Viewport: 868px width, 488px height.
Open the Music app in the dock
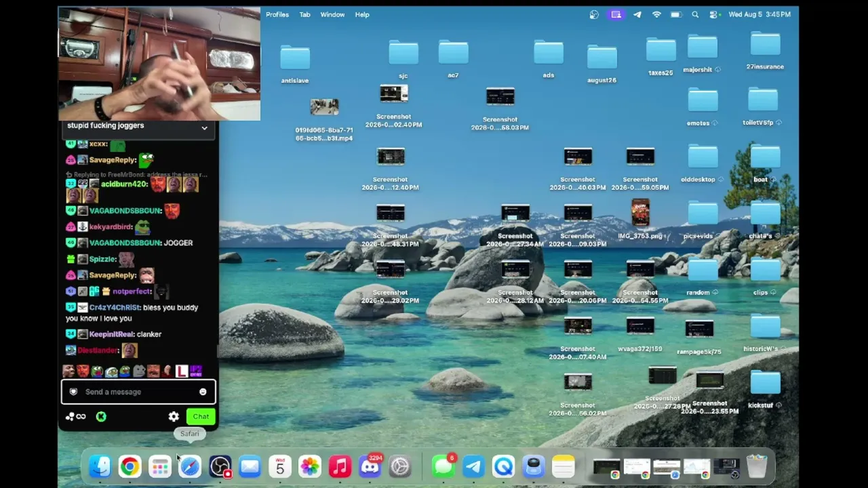point(340,466)
